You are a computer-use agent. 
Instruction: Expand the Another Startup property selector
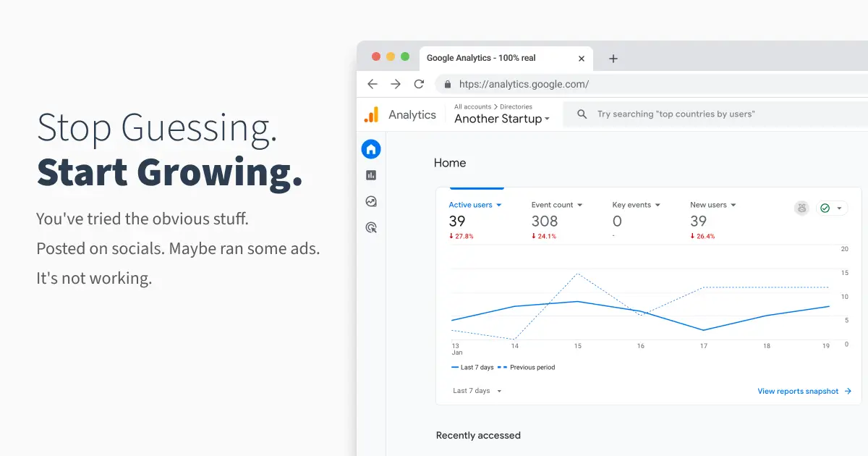(502, 119)
